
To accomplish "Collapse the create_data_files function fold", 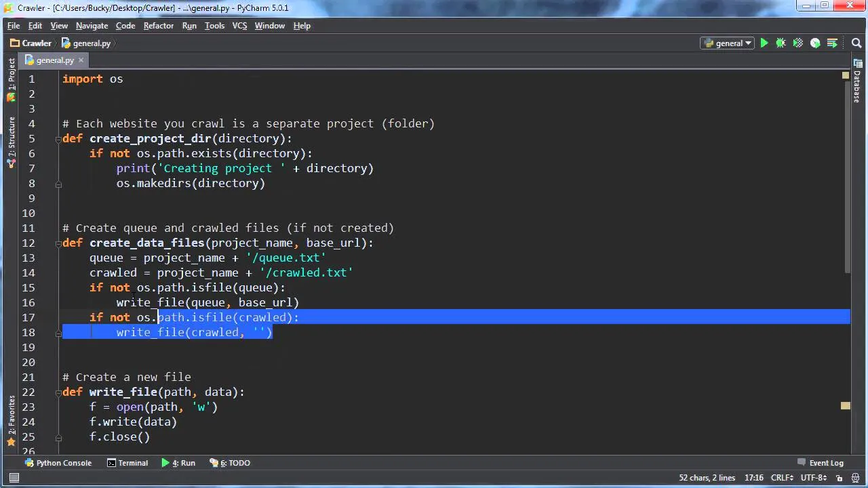I will [58, 243].
